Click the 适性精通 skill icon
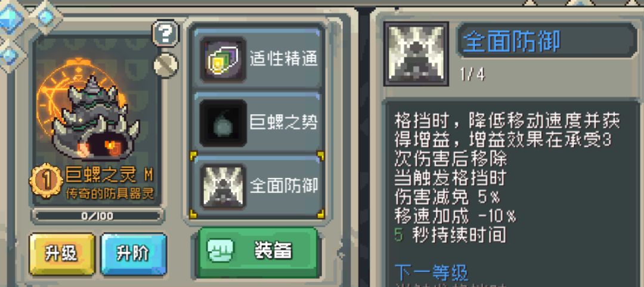644x287 pixels. click(223, 60)
